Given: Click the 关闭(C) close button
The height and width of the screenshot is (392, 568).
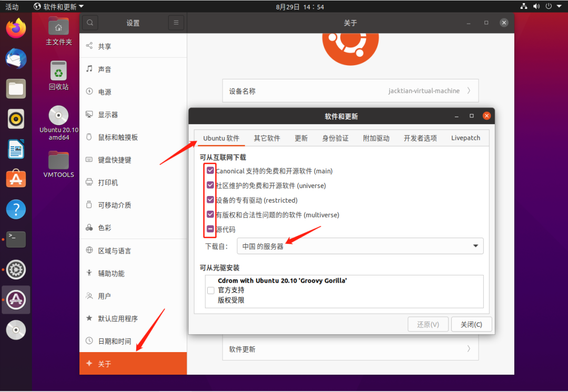Looking at the screenshot, I should point(471,324).
